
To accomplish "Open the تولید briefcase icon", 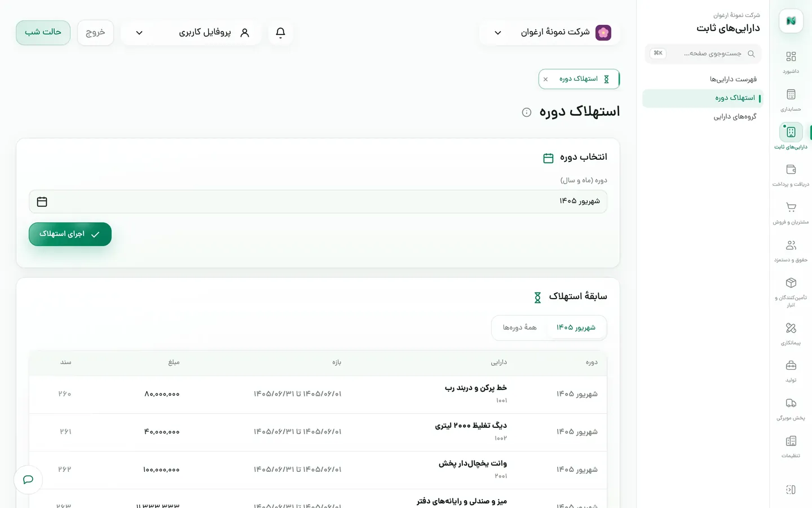I will pos(791,365).
